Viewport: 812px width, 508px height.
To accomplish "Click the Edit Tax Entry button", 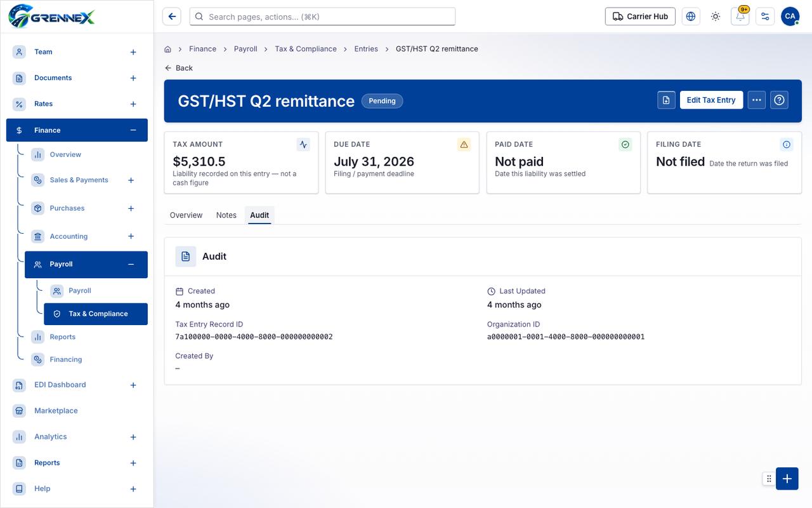I will [x=711, y=100].
